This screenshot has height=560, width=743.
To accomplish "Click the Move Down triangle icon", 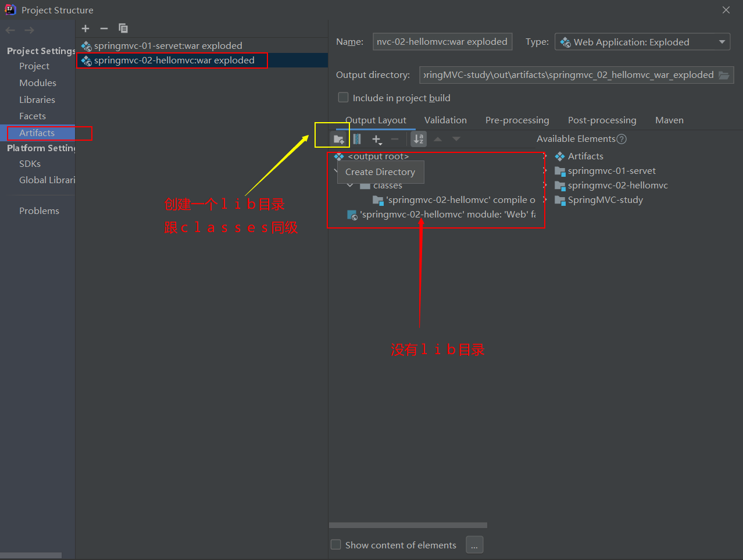I will [x=456, y=139].
